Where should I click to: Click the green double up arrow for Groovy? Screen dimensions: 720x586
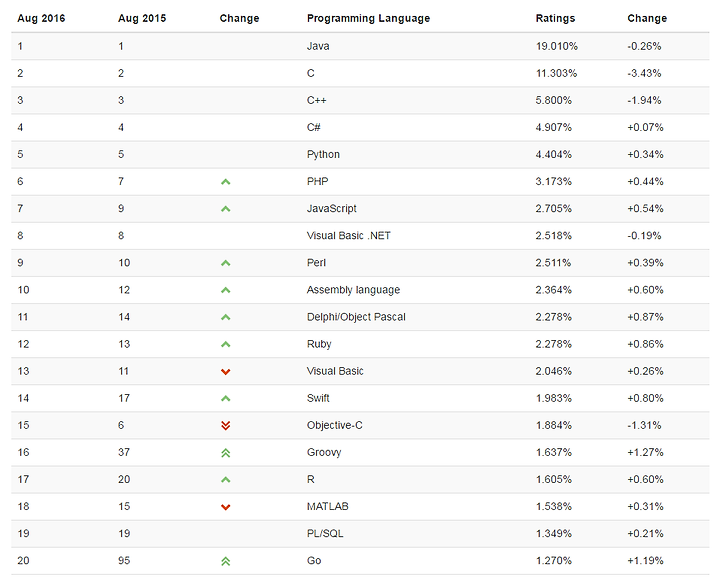(x=225, y=453)
